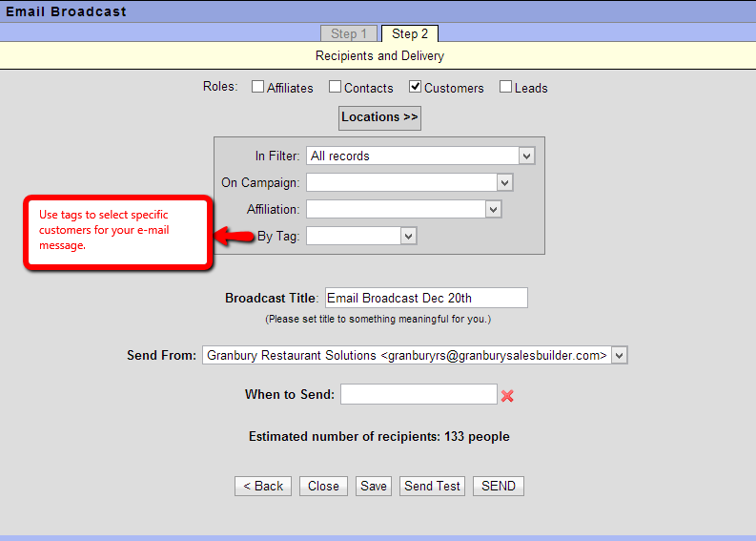The height and width of the screenshot is (541, 756).
Task: Check the Affiliates role checkbox
Action: 258,87
